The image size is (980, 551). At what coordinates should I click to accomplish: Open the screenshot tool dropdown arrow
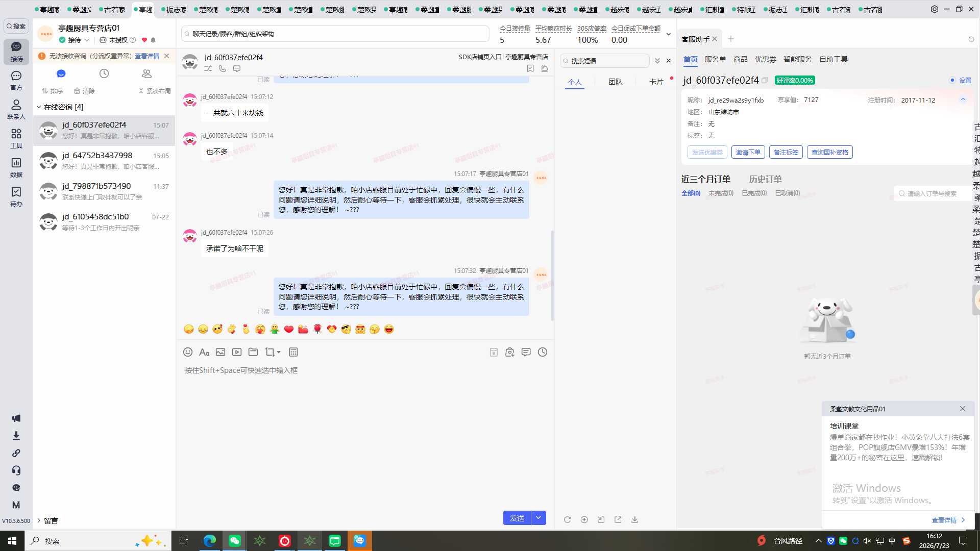point(279,352)
